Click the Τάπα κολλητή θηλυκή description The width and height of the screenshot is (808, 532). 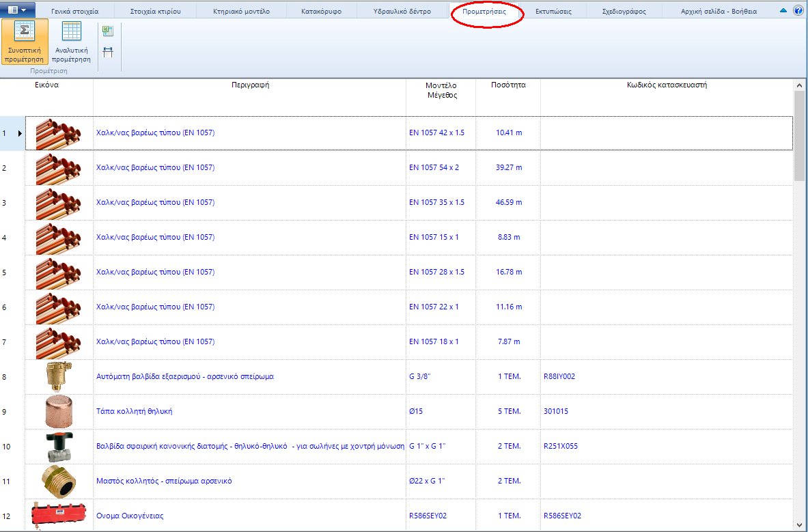135,412
